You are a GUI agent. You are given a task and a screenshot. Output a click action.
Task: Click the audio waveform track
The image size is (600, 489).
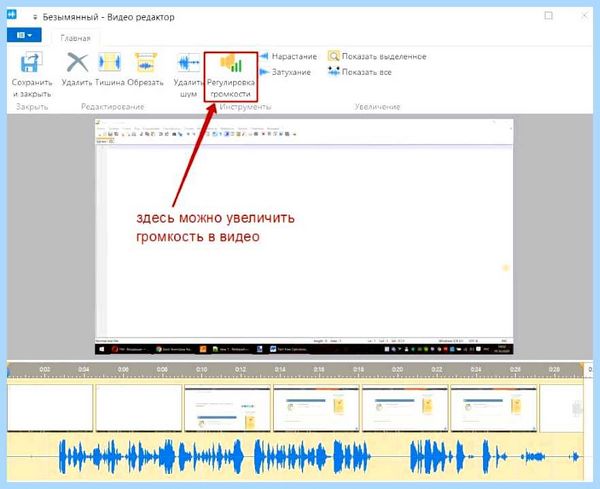[295, 456]
